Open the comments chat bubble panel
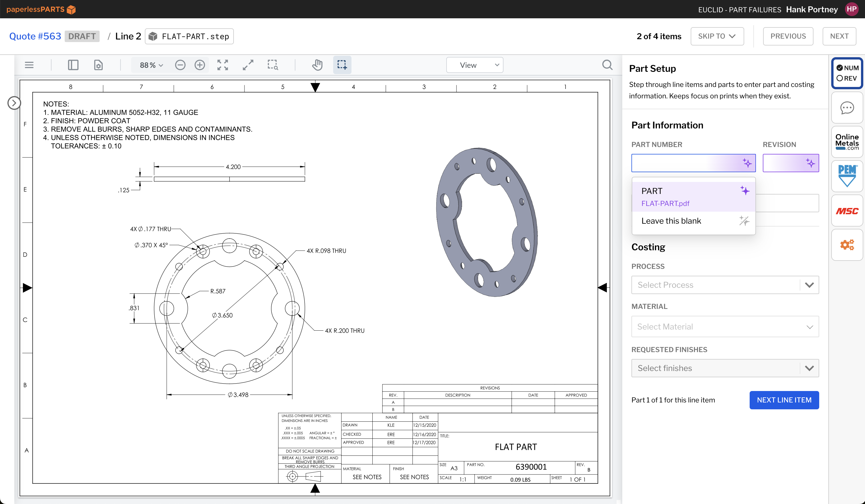Viewport: 865px width, 504px height. coord(847,108)
